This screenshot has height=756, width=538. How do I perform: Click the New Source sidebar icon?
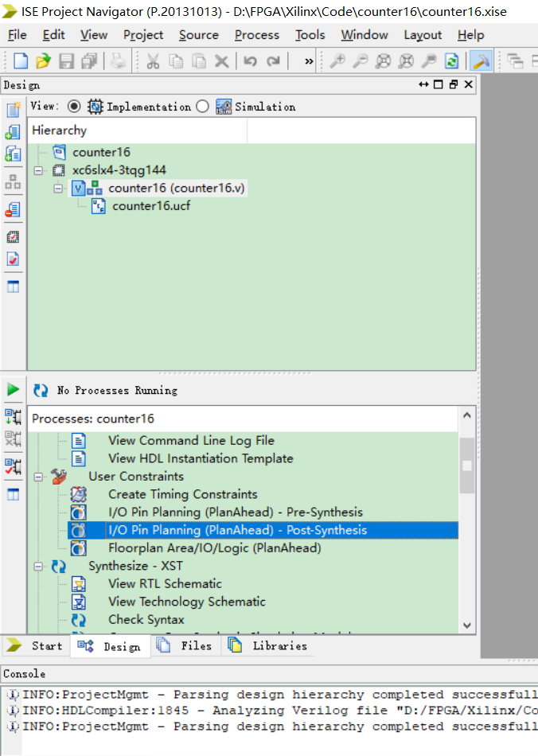[13, 110]
